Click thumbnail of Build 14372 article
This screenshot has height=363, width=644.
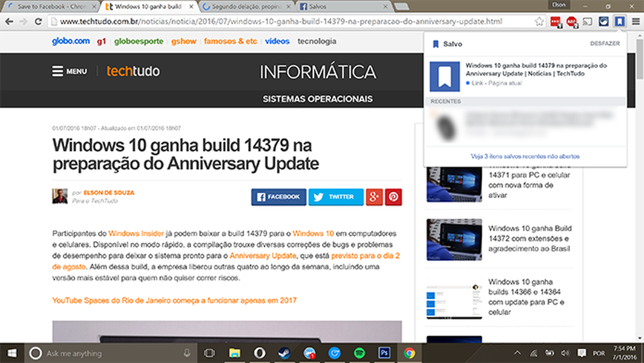(454, 240)
